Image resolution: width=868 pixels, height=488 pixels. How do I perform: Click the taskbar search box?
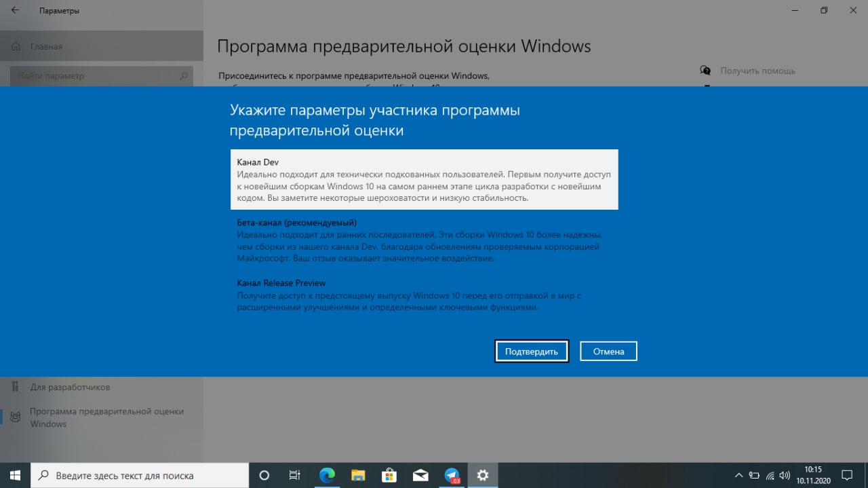[140, 475]
